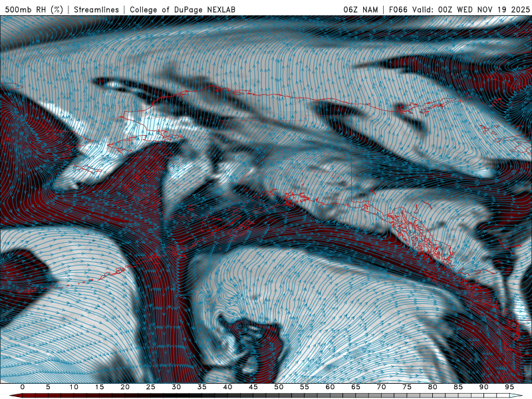Click the colorbar label "50"
532x399 pixels.
coord(279,387)
